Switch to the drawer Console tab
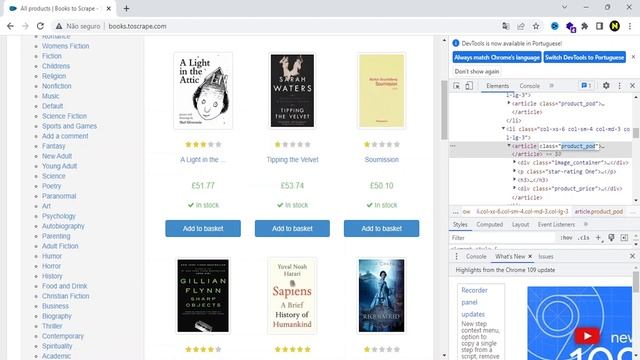 pyautogui.click(x=476, y=256)
